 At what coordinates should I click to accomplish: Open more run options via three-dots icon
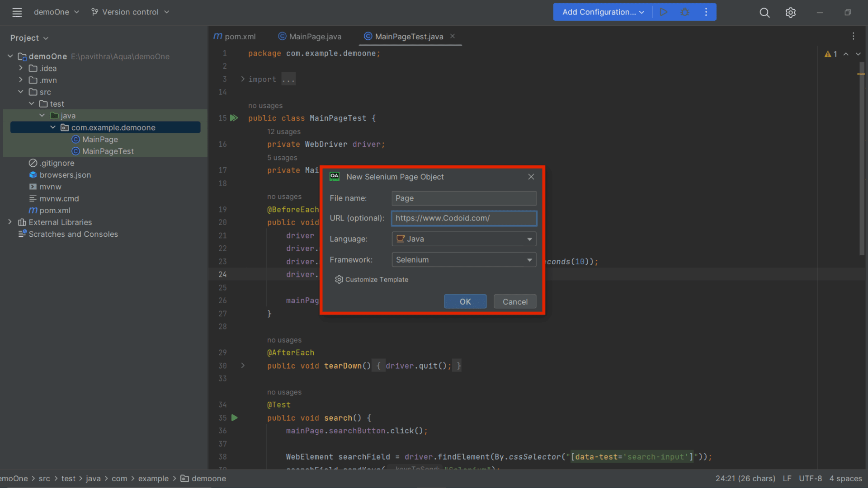pyautogui.click(x=706, y=12)
